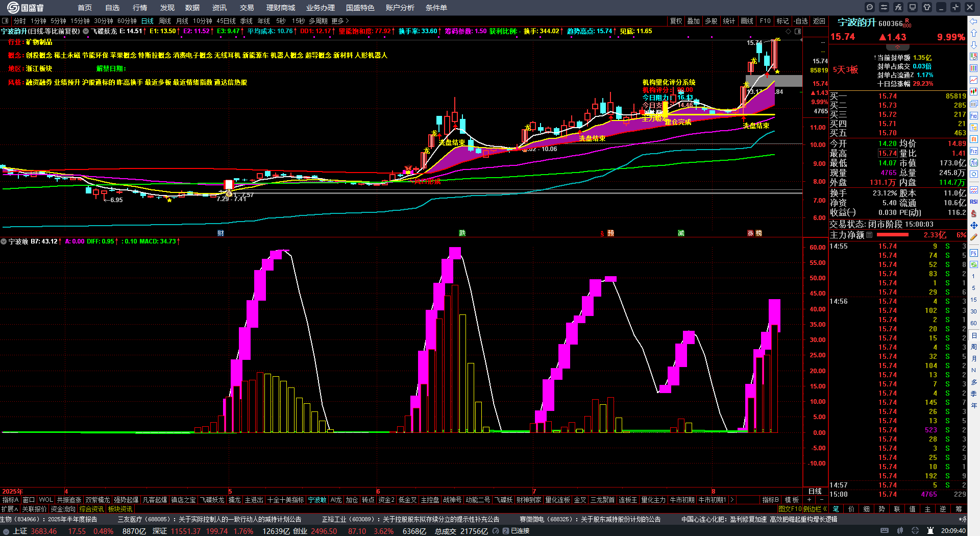The height and width of the screenshot is (536, 980).
Task: Switch to the 筹 tab in quote panel
Action: (x=959, y=509)
